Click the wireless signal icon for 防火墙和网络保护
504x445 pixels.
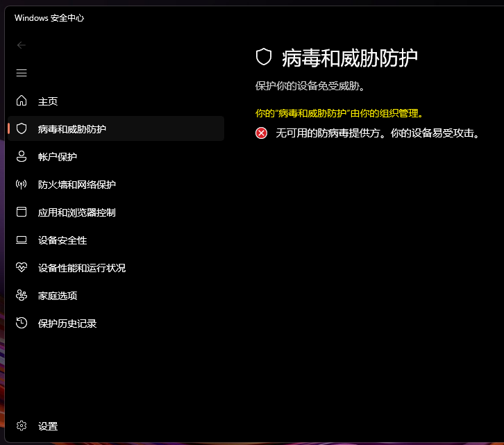point(22,185)
